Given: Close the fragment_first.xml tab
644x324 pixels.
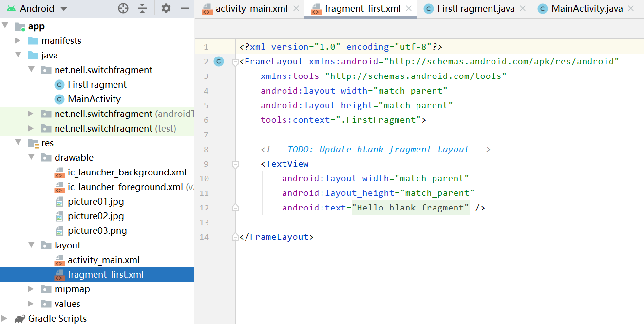Looking at the screenshot, I should click(x=409, y=9).
